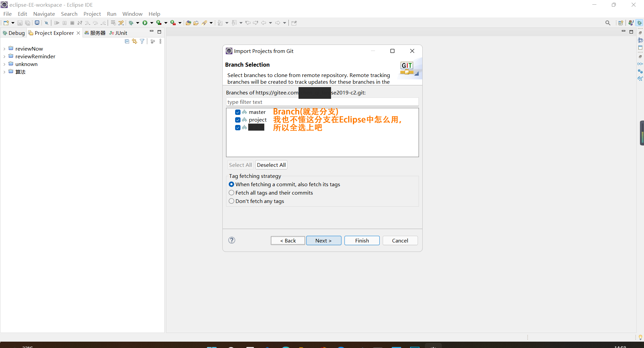Enable Link with Editor in Project Explorer

point(134,41)
